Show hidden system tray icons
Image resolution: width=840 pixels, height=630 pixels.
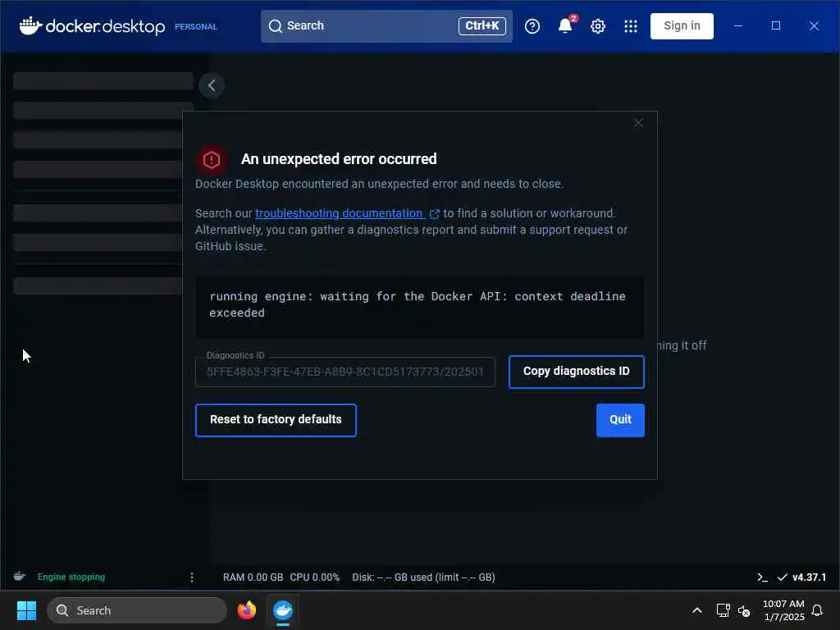[697, 610]
